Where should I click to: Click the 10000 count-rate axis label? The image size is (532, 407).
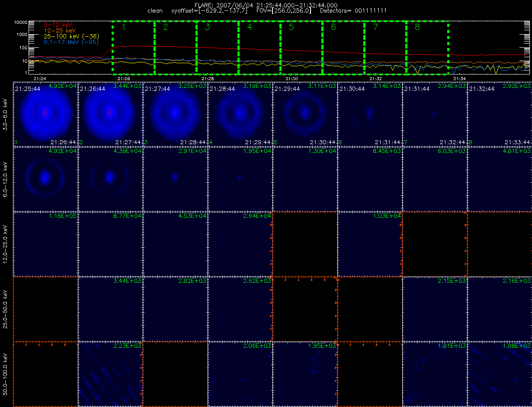tap(21, 22)
